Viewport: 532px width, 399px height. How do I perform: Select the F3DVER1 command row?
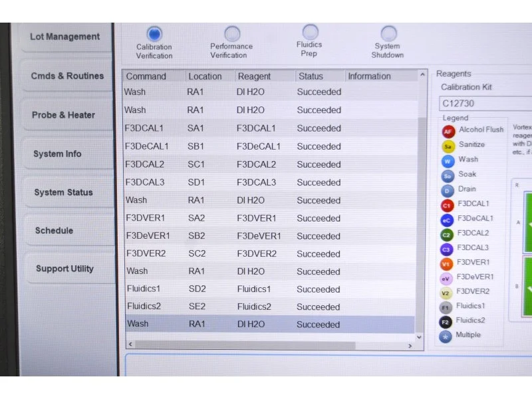click(x=271, y=218)
